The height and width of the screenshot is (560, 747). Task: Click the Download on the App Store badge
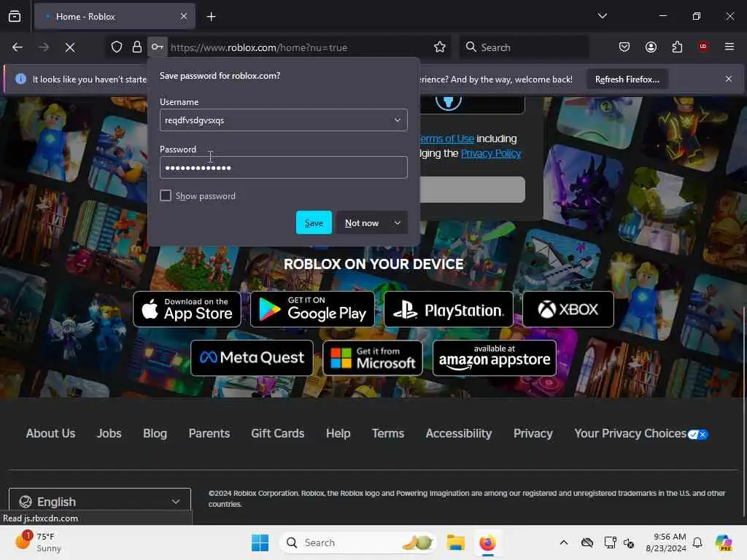tap(187, 309)
